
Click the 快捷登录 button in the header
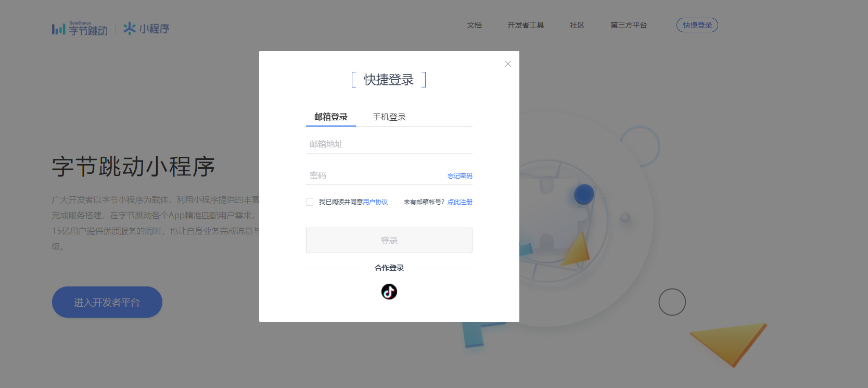[x=697, y=25]
